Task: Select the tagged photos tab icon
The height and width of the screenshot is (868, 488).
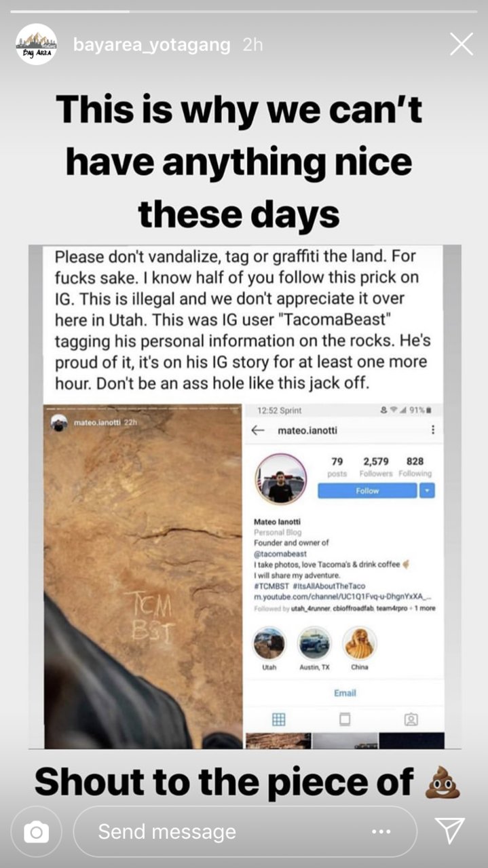Action: pos(411,719)
